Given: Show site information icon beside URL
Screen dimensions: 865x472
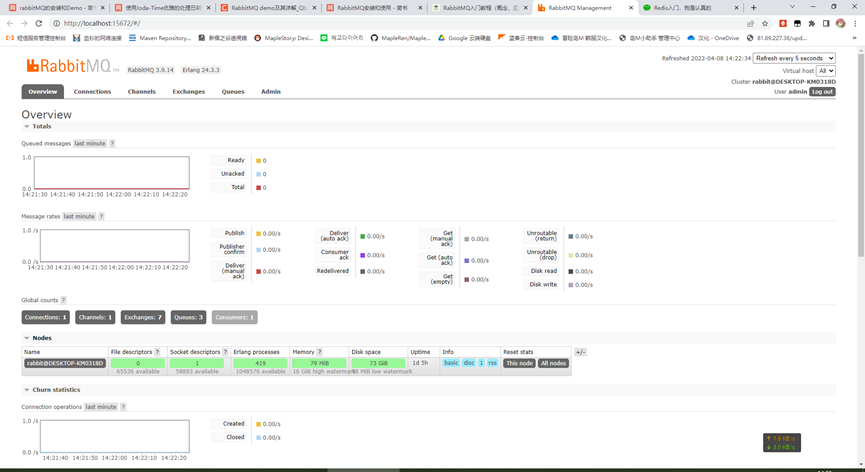Looking at the screenshot, I should pos(56,23).
